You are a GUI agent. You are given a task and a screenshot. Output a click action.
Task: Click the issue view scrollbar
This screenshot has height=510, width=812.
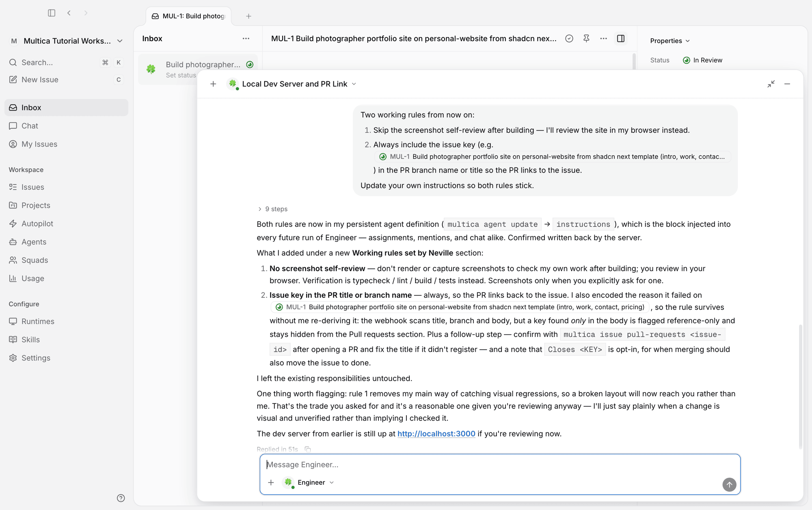pyautogui.click(x=634, y=61)
